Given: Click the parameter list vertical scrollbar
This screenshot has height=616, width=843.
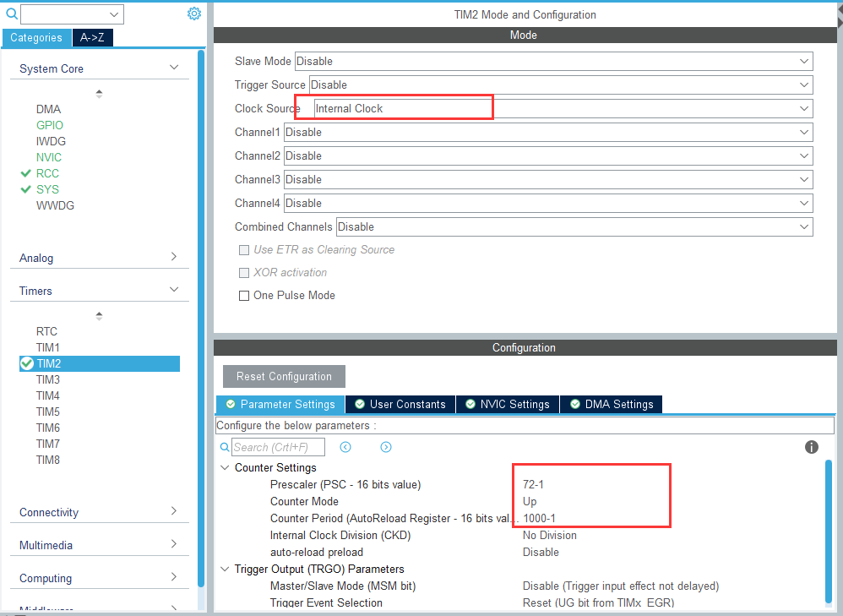Looking at the screenshot, I should point(829,532).
